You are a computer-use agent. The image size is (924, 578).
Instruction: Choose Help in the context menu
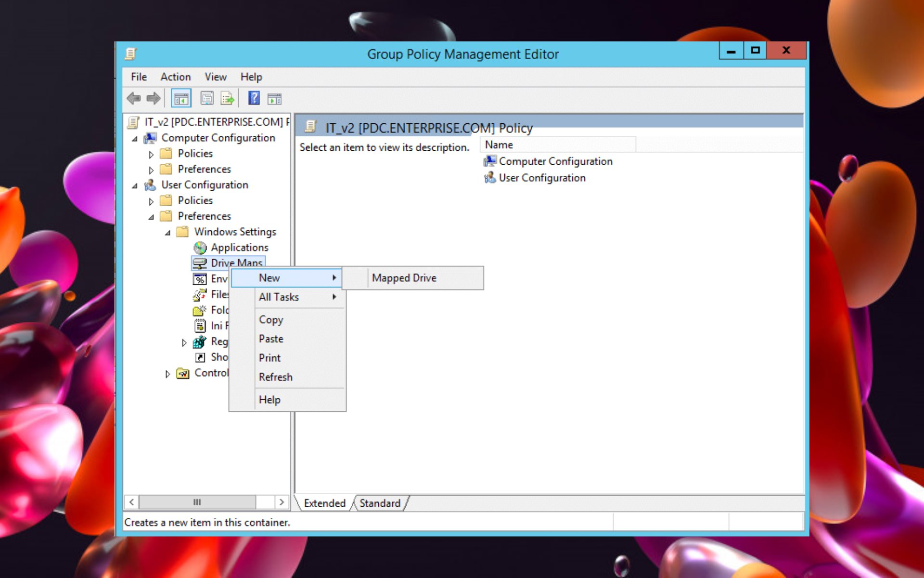[287, 400]
